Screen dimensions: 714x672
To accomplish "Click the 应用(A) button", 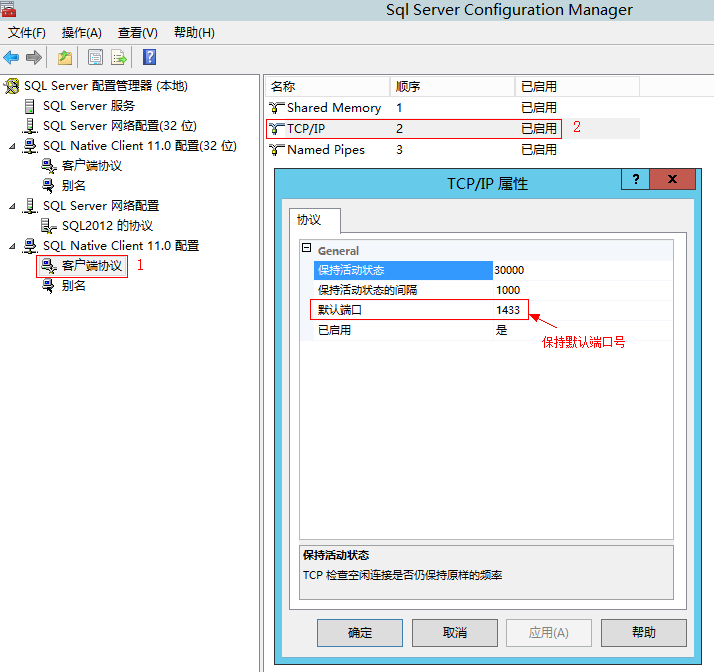I will (x=549, y=632).
